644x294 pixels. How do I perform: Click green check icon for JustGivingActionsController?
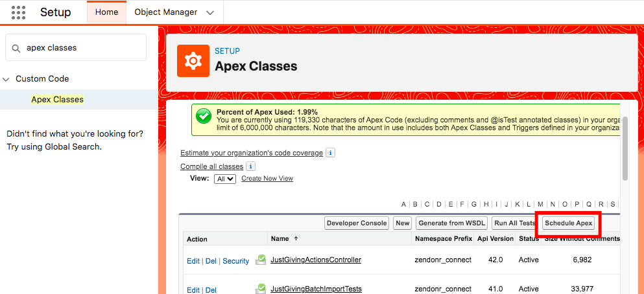pos(261,260)
